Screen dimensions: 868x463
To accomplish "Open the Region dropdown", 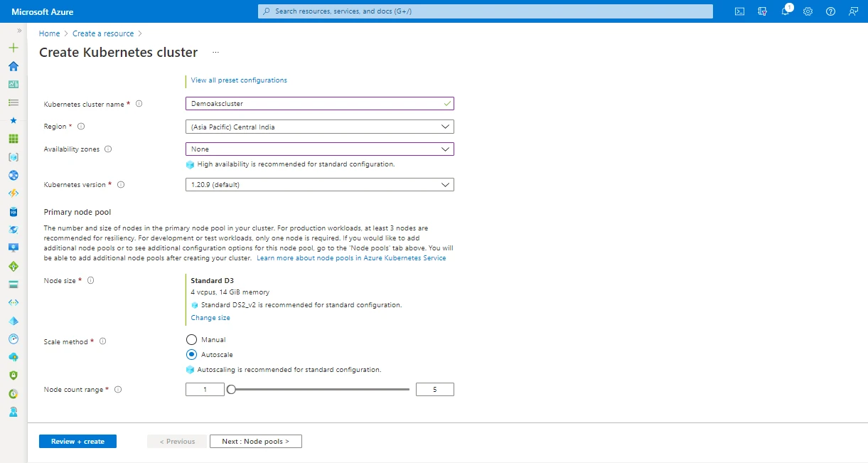I will click(x=318, y=126).
